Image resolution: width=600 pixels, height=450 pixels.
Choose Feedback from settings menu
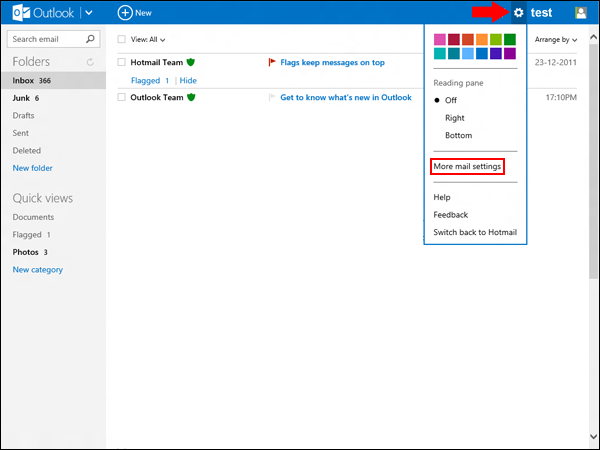(450, 215)
